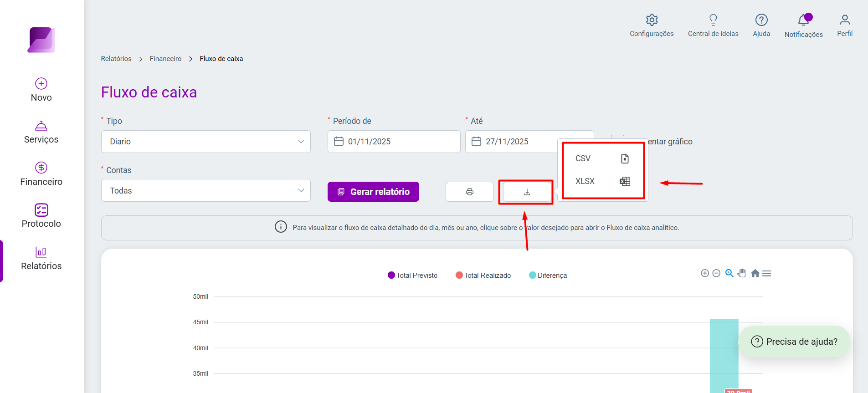Viewport: 868px width, 393px height.
Task: Click the download export button
Action: 527,192
